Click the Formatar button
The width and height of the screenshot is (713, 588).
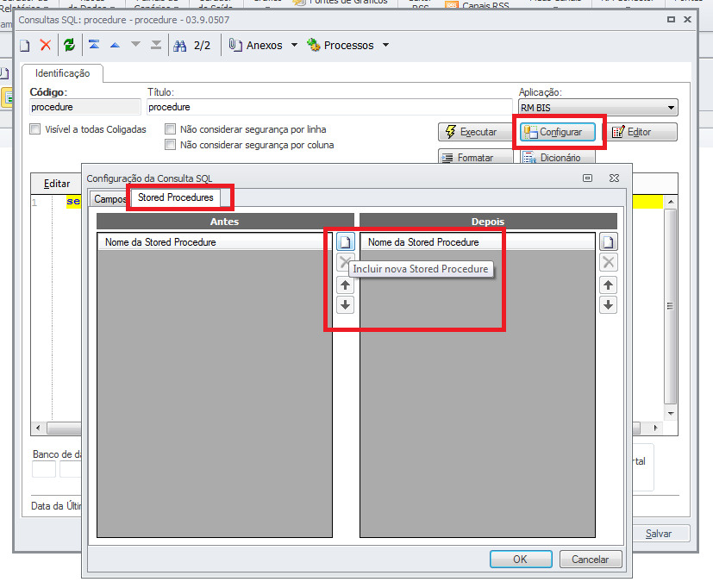point(475,157)
